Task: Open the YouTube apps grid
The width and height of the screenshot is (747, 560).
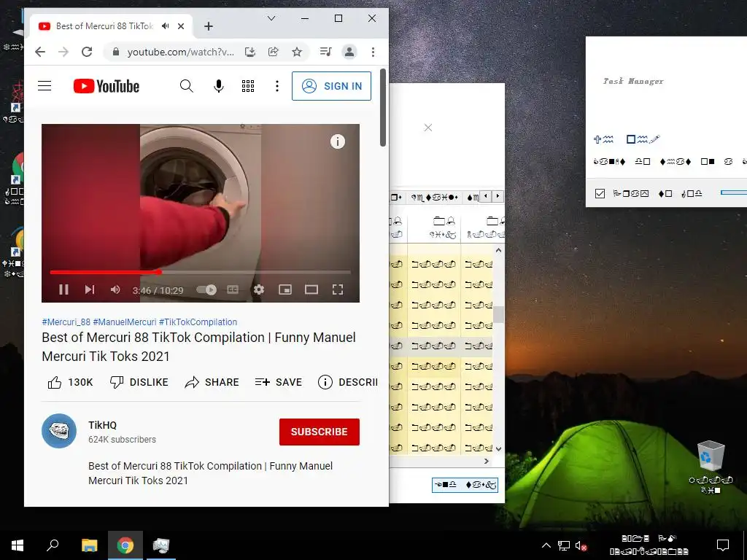Action: click(x=248, y=86)
